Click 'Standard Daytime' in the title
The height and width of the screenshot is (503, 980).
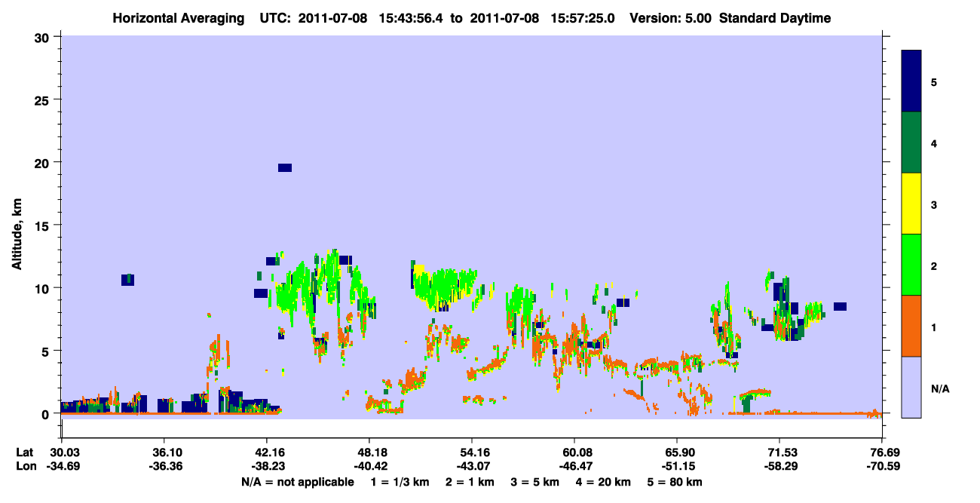[x=775, y=18]
